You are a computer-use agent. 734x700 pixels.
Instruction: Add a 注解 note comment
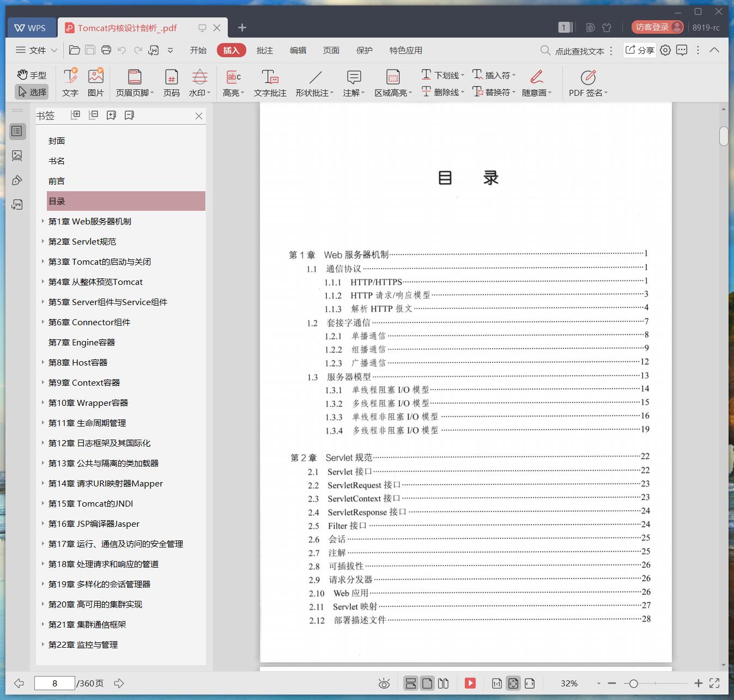(354, 83)
